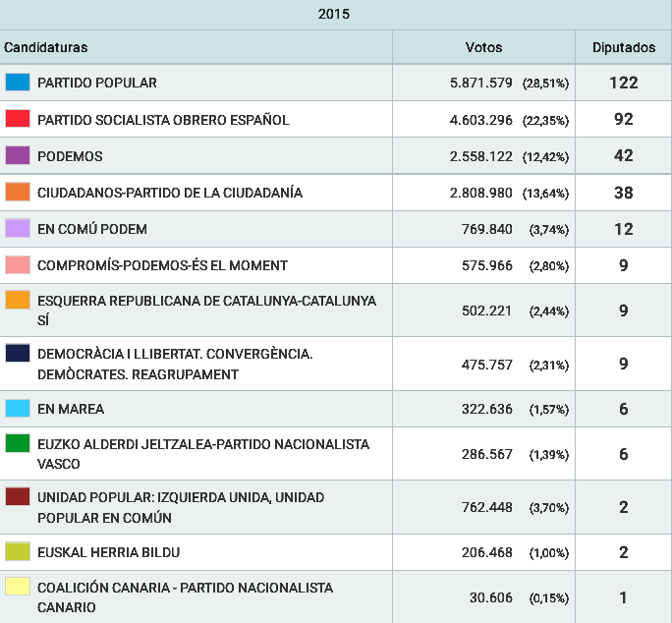Click the purple Podemos color swatch
The width and height of the screenshot is (672, 623).
click(18, 155)
